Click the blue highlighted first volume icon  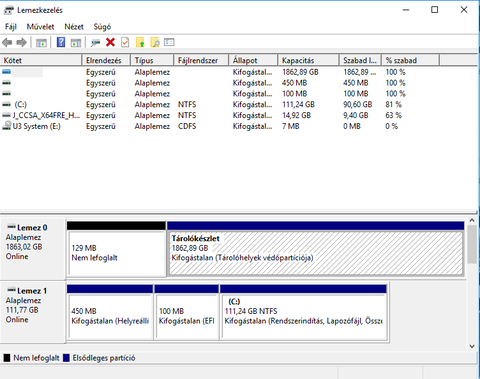tap(6, 72)
